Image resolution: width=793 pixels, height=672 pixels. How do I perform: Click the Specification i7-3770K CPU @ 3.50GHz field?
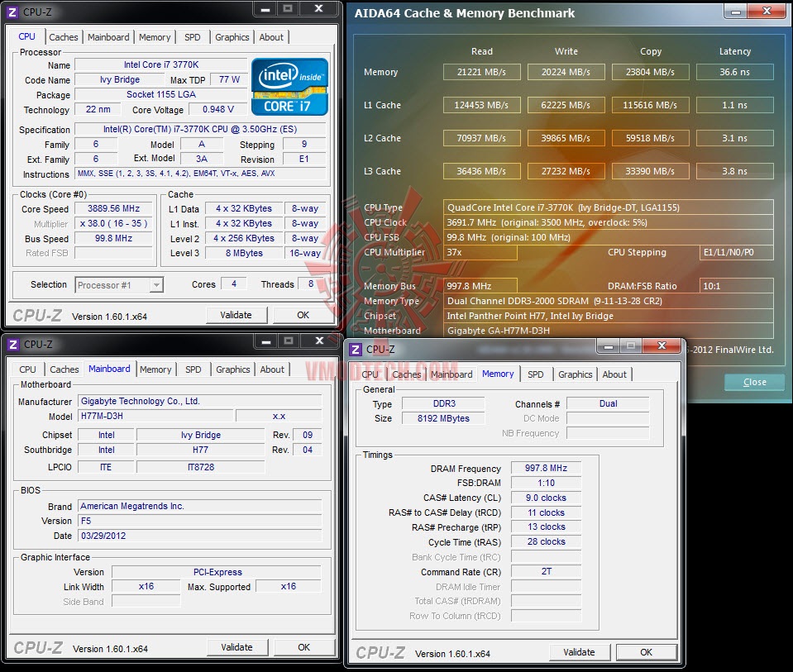(200, 129)
